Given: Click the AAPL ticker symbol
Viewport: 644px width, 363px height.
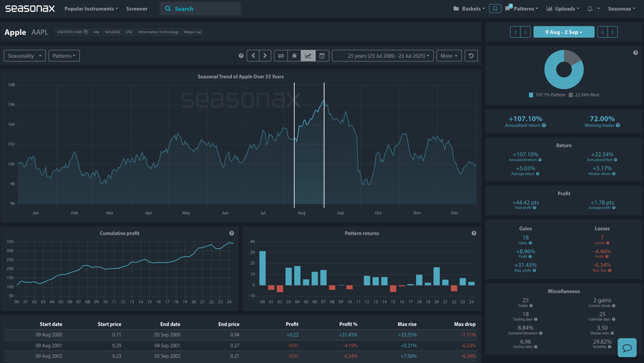Looking at the screenshot, I should click(40, 32).
